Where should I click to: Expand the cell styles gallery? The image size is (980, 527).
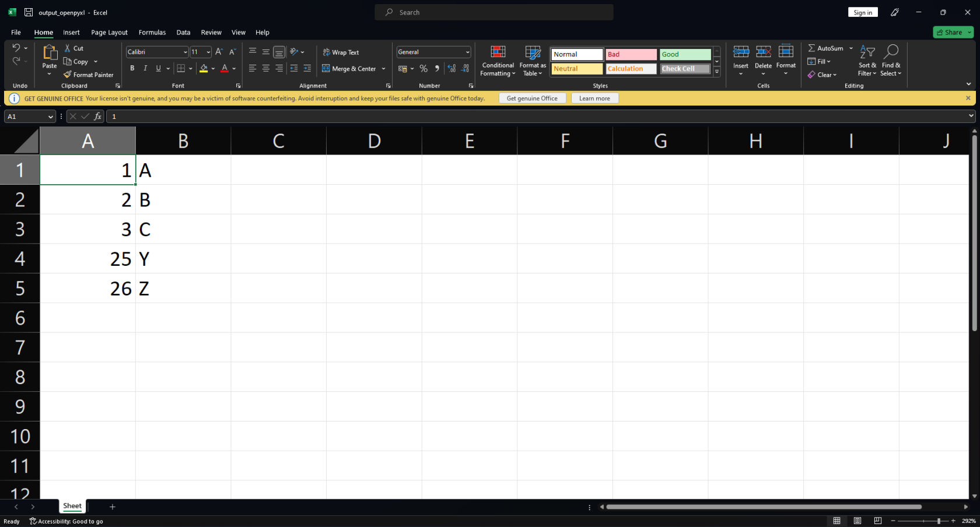pyautogui.click(x=717, y=72)
